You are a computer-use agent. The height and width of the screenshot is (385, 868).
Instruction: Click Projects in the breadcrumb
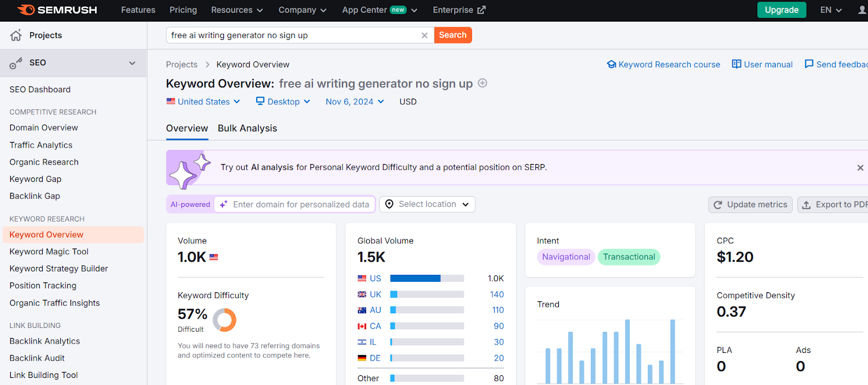tap(182, 64)
